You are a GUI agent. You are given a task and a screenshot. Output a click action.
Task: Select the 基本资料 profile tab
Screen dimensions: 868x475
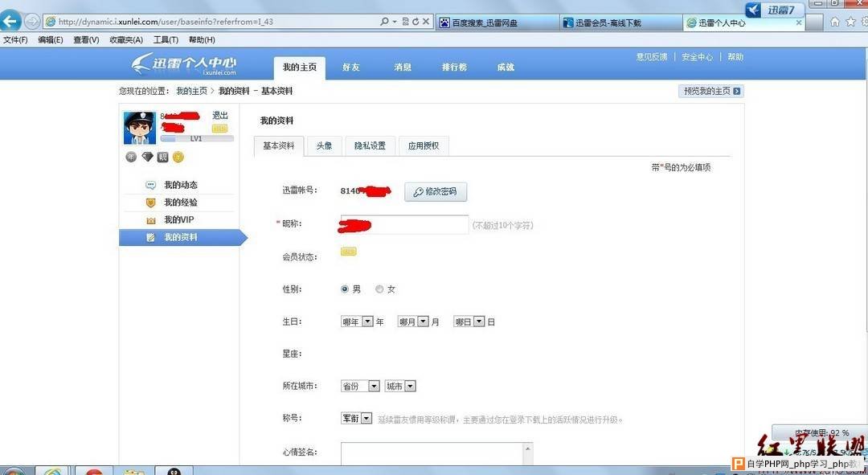[278, 146]
